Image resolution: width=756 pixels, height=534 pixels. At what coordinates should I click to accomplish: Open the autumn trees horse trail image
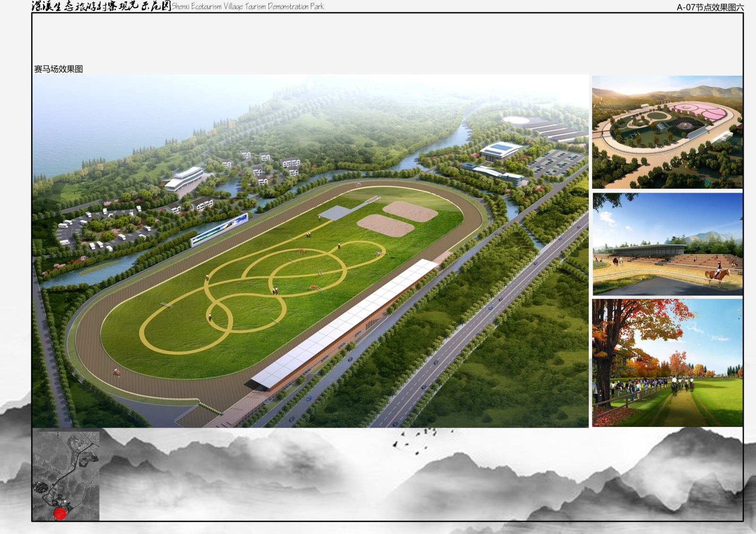tap(667, 363)
